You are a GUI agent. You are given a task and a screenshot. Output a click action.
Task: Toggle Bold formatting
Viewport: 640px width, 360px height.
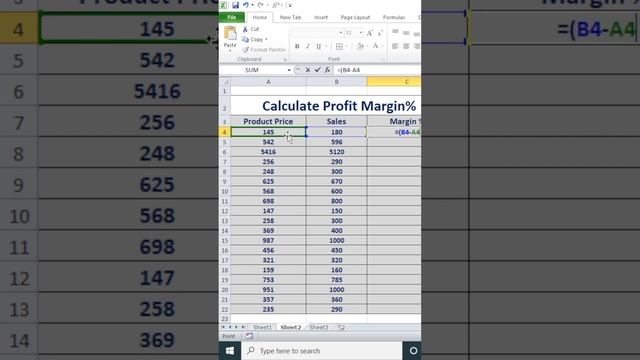click(297, 47)
